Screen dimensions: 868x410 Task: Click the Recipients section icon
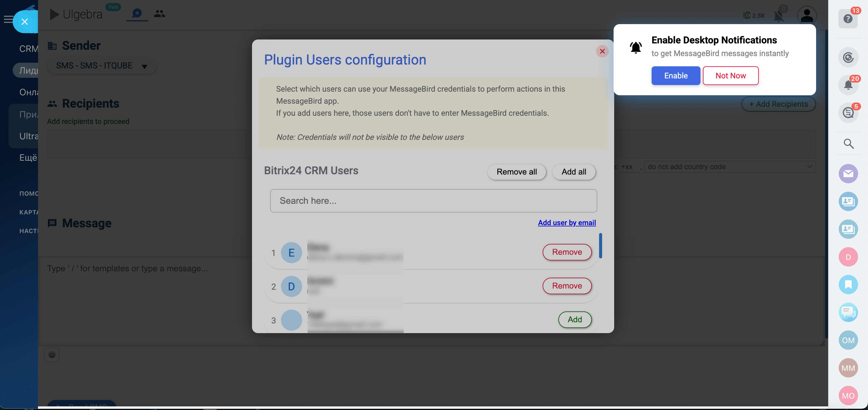(52, 104)
